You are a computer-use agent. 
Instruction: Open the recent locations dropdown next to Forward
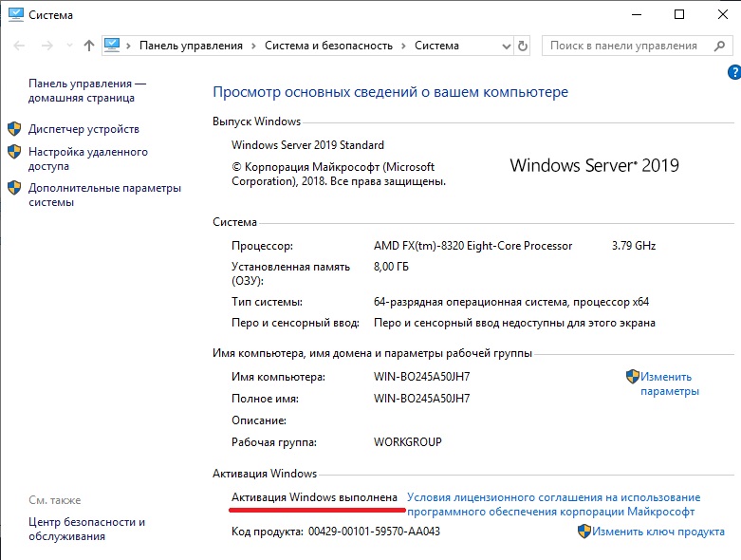pos(68,46)
